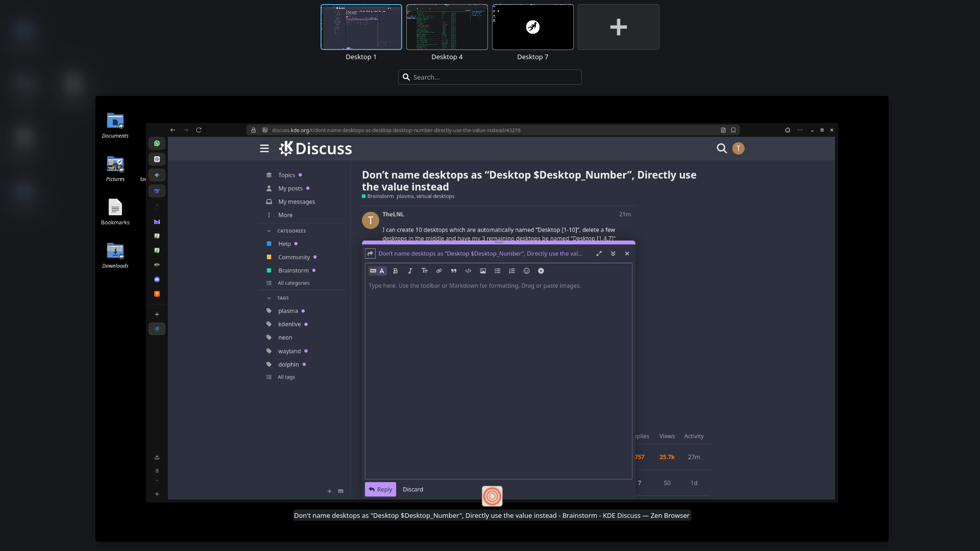980x551 pixels.
Task: Insert a bulleted list
Action: tap(497, 271)
